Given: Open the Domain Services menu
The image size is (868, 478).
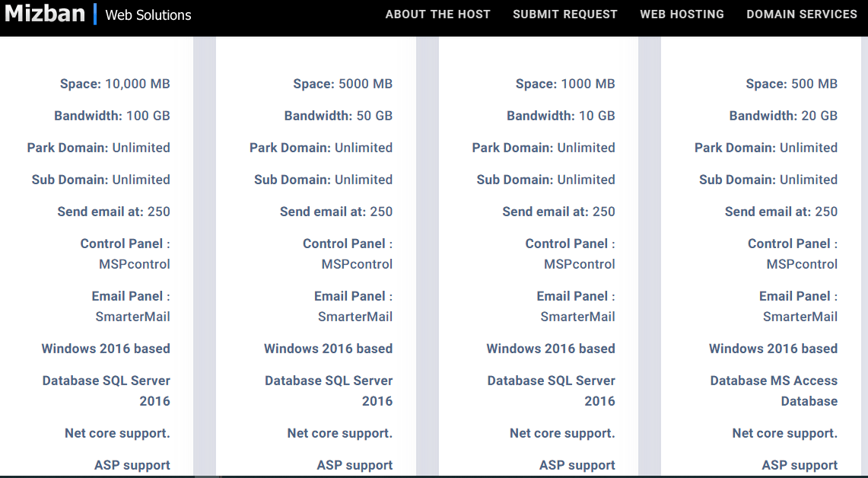Looking at the screenshot, I should 802,14.
